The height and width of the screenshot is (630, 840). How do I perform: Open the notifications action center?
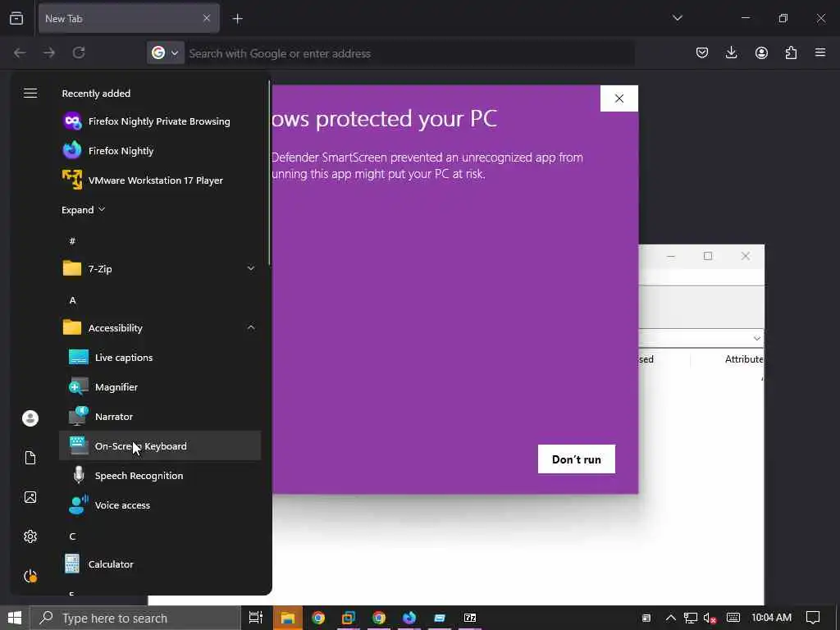(x=813, y=618)
